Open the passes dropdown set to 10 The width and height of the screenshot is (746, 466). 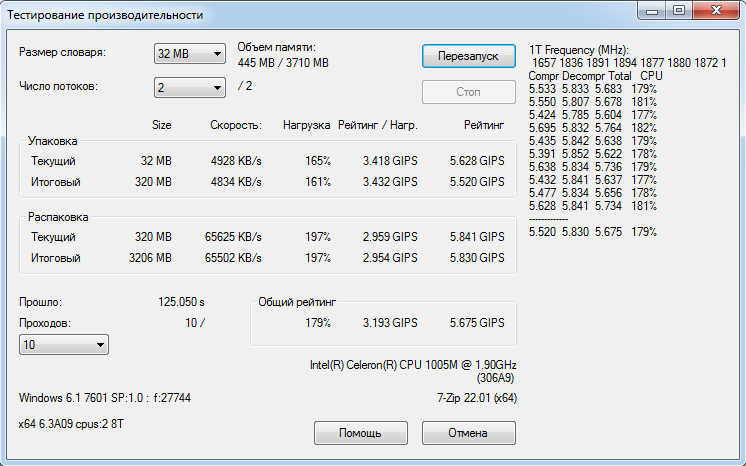(64, 345)
